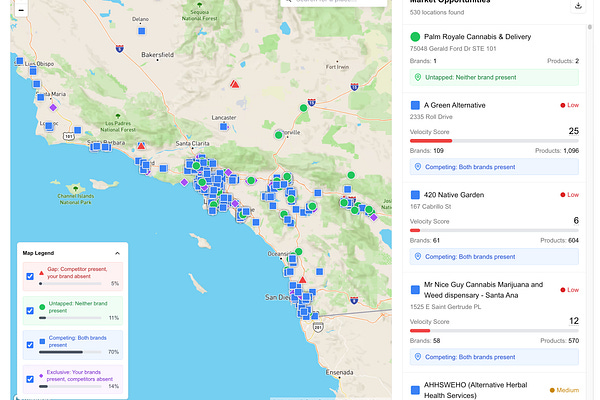Click Untapped badge on Palm Royale card
The width and height of the screenshot is (600, 400).
tap(494, 77)
